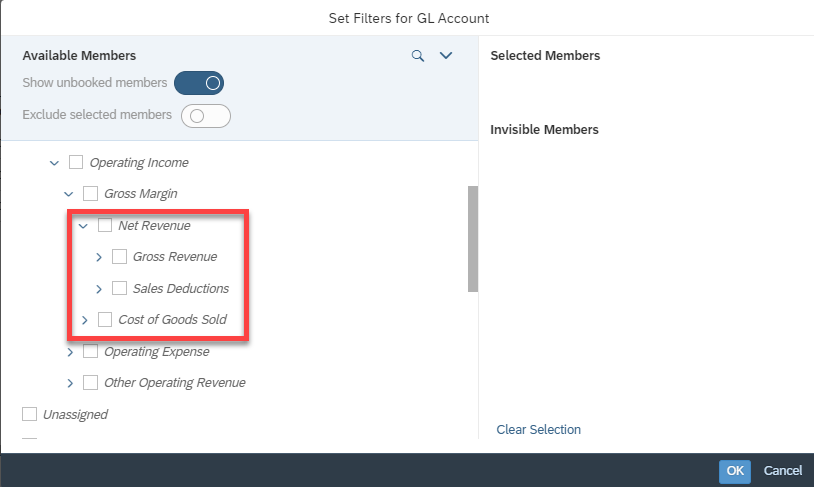Viewport: 814px width, 487px height.
Task: Expand the Cost of Goods Sold node
Action: (x=85, y=320)
